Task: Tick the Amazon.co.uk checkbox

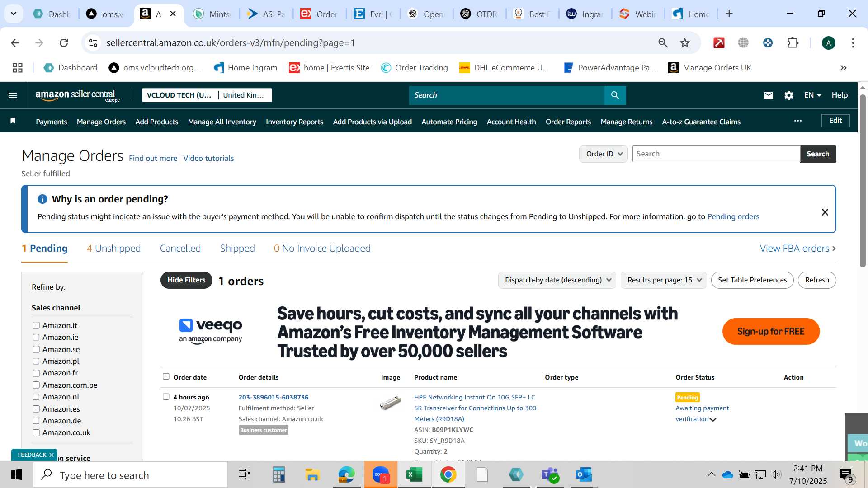Action: [x=36, y=432]
